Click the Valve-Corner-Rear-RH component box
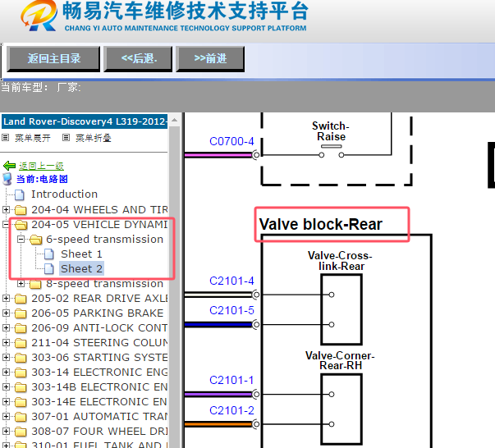Image resolution: width=495 pixels, height=448 pixels. (341, 409)
